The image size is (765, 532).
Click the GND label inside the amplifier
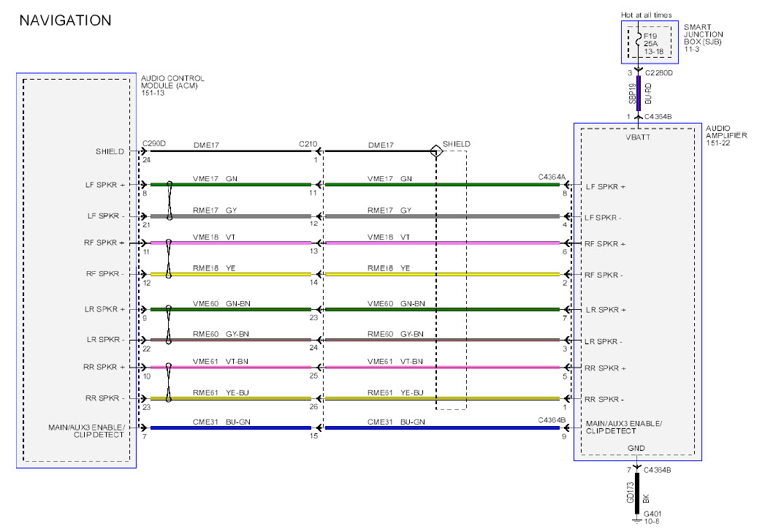pos(638,449)
